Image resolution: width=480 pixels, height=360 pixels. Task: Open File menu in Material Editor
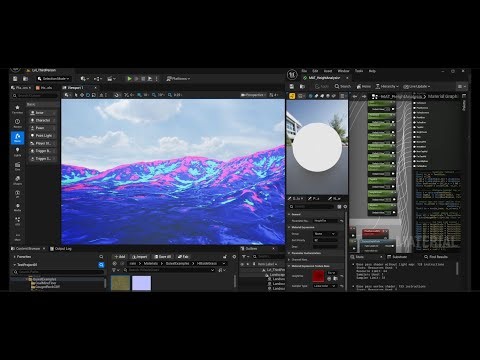(304, 71)
